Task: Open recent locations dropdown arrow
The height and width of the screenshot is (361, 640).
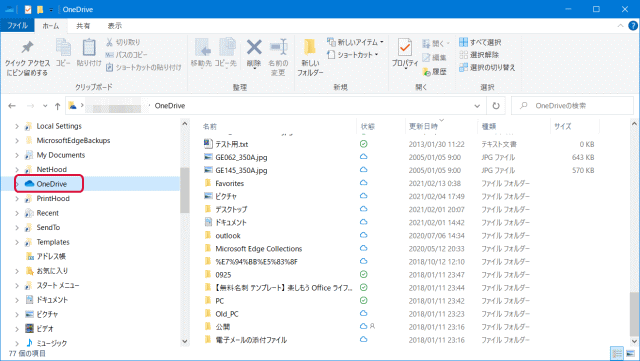Action: coord(45,106)
